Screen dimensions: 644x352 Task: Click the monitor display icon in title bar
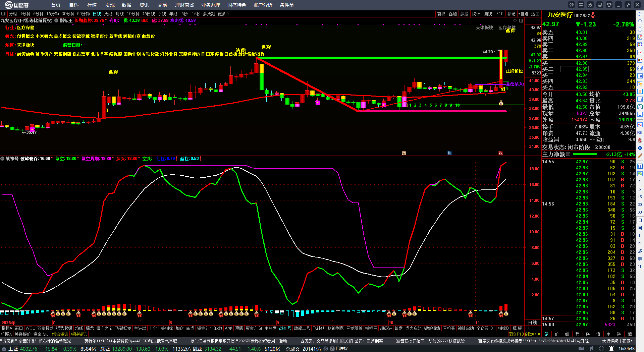[x=600, y=5]
